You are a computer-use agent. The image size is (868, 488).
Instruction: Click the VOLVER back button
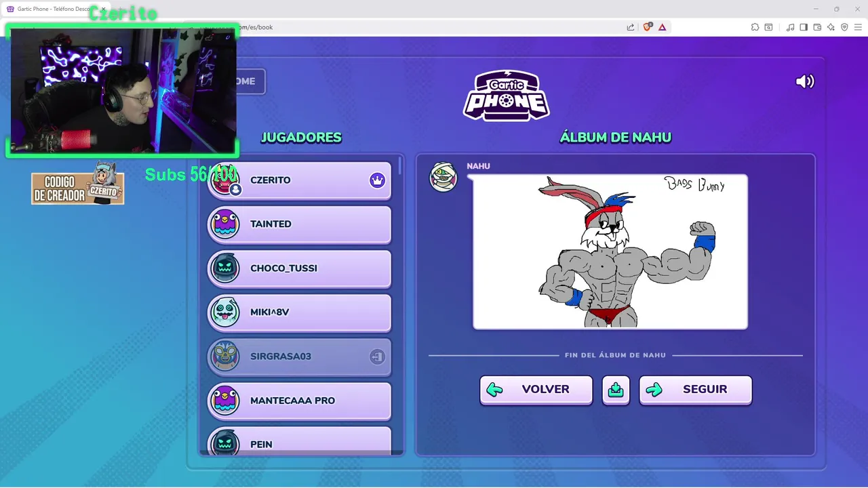(x=536, y=390)
